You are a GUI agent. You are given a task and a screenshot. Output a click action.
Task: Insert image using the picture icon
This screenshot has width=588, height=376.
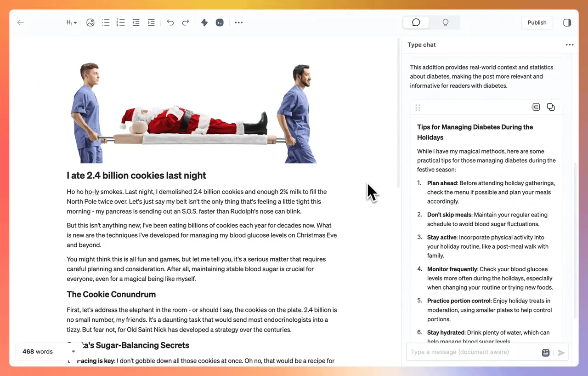90,23
